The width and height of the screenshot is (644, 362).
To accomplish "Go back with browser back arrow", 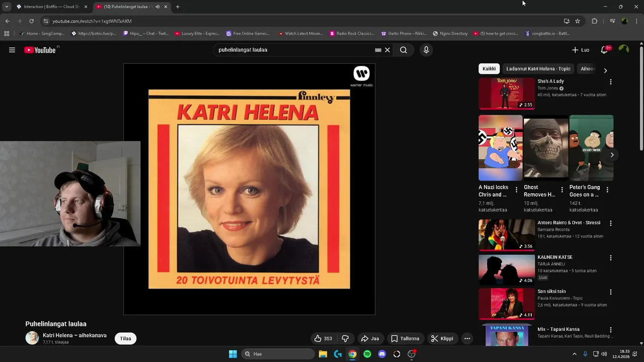I will (7, 21).
